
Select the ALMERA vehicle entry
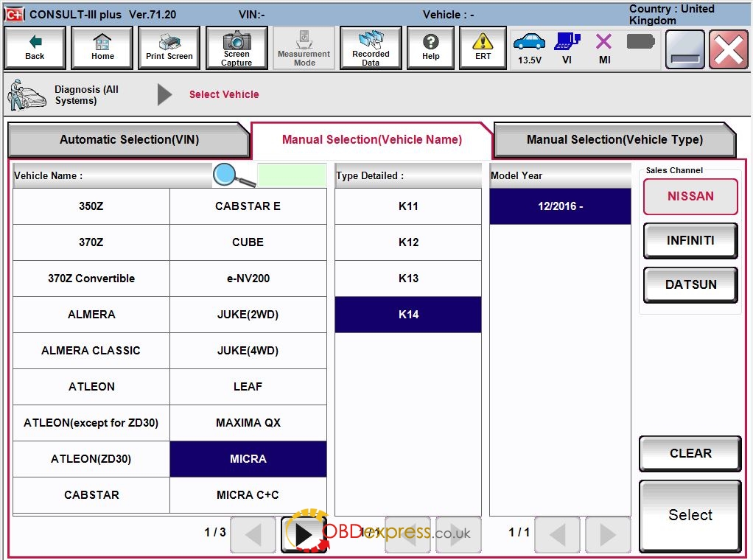(91, 315)
